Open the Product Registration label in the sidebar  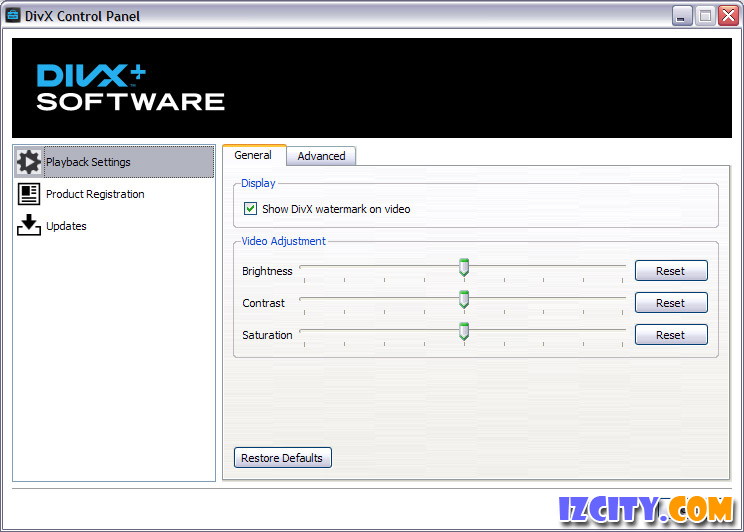point(95,194)
